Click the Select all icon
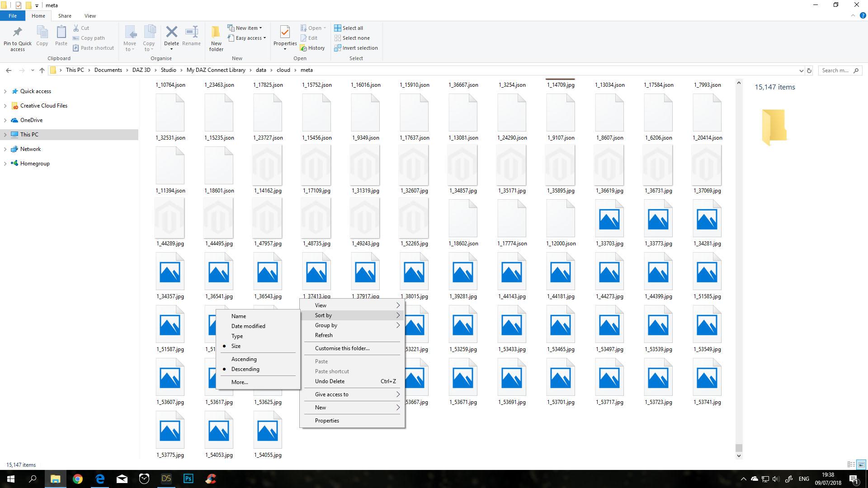Image resolution: width=868 pixels, height=488 pixels. pyautogui.click(x=338, y=28)
